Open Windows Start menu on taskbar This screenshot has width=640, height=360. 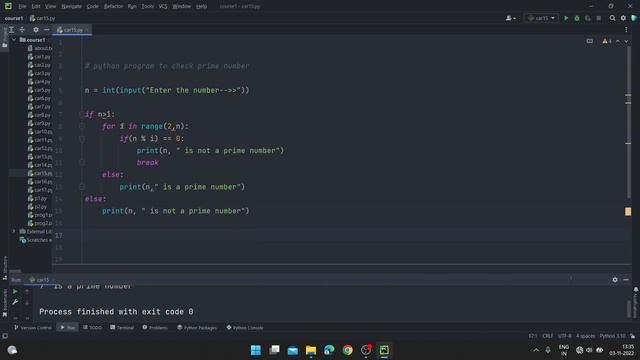pyautogui.click(x=256, y=350)
